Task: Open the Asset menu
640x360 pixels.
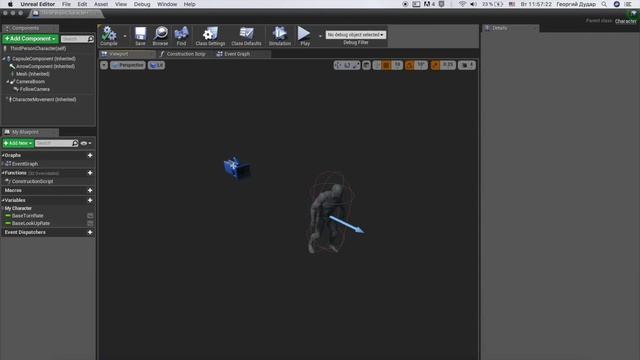Action: (101, 4)
